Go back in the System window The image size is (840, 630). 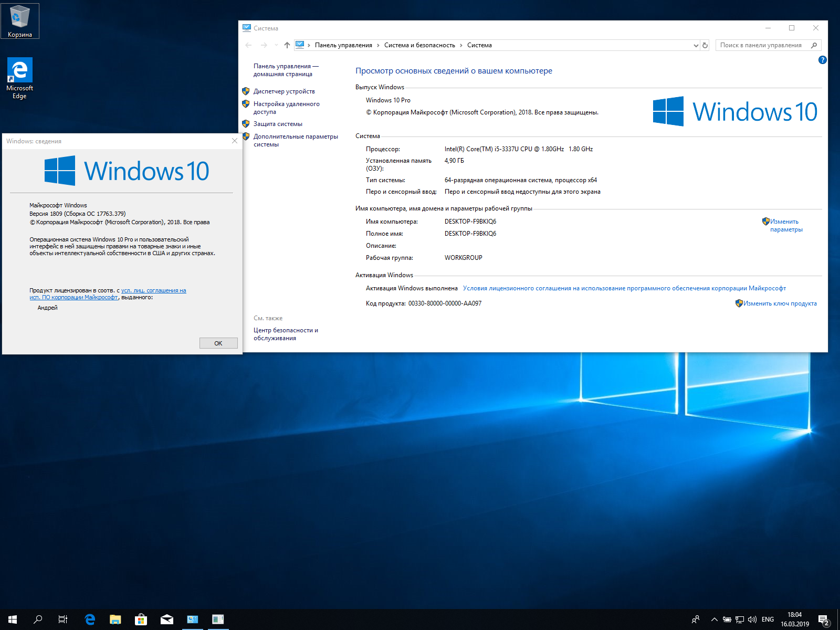(249, 45)
